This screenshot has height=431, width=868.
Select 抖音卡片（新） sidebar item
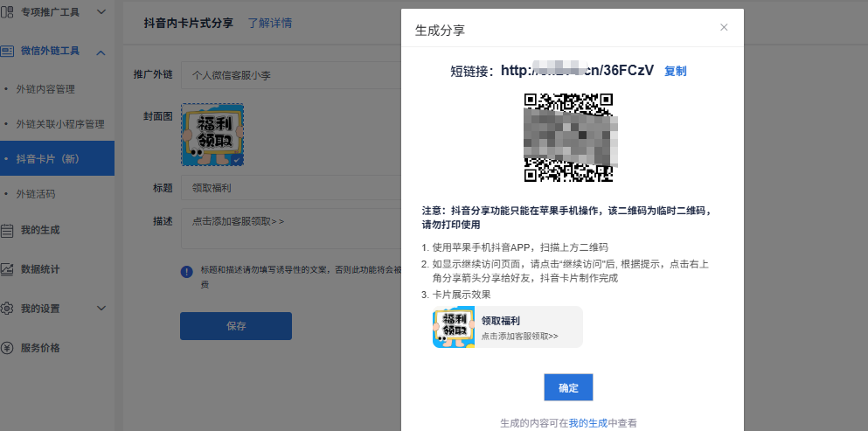[53, 158]
